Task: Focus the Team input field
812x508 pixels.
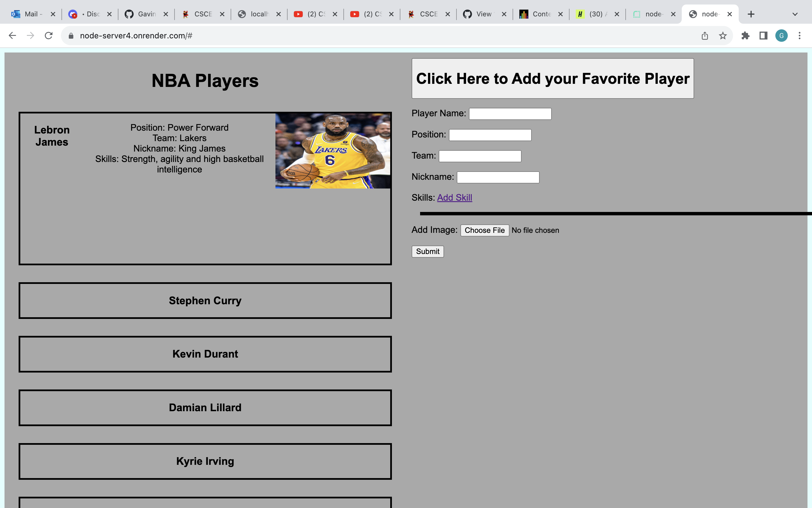Action: point(480,156)
